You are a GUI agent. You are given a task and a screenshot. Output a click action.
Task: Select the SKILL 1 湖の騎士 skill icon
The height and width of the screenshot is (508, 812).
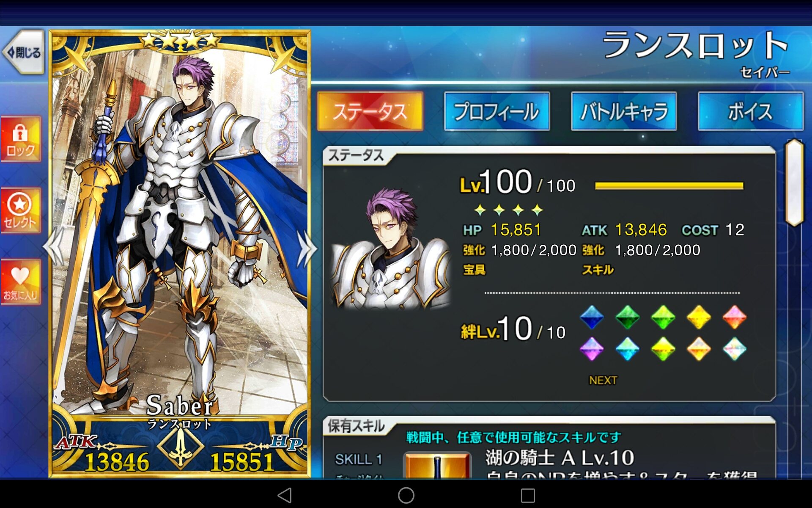pyautogui.click(x=437, y=466)
